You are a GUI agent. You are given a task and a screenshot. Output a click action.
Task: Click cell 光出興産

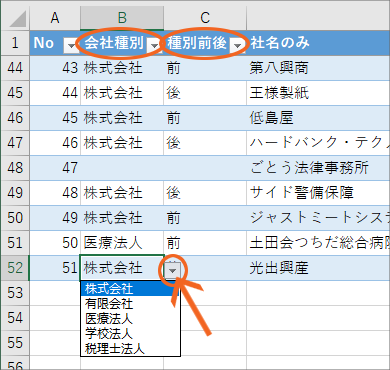click(318, 268)
